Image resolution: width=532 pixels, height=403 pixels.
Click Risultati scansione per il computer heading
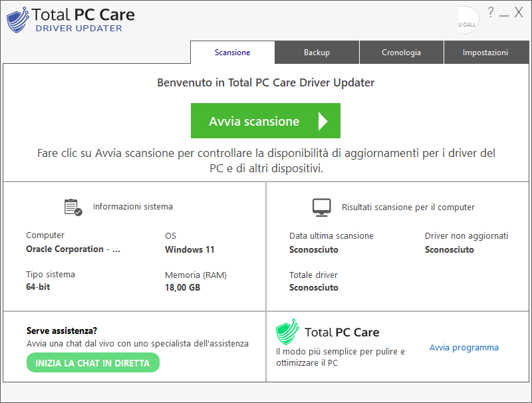click(408, 207)
